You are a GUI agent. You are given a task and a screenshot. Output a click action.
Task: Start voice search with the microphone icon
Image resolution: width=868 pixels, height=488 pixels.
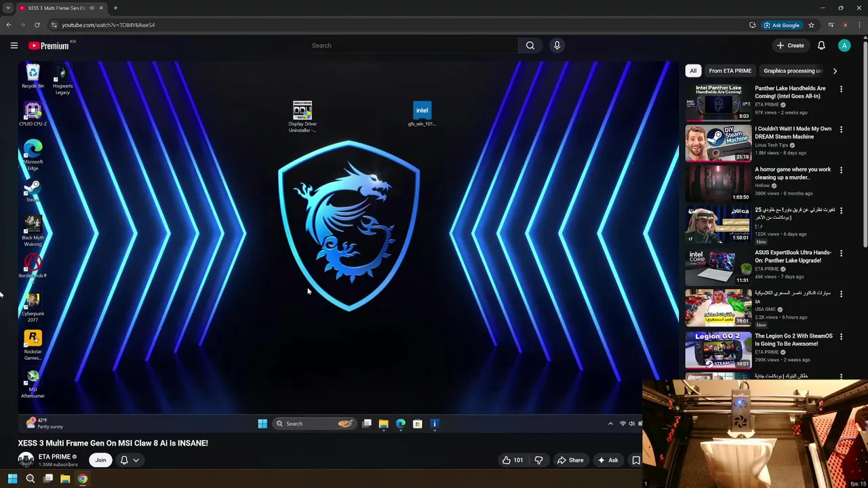coord(557,45)
